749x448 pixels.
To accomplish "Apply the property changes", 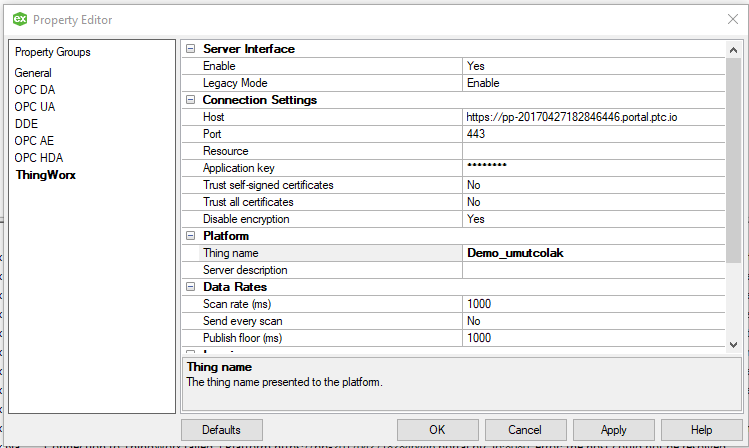I will pyautogui.click(x=614, y=430).
